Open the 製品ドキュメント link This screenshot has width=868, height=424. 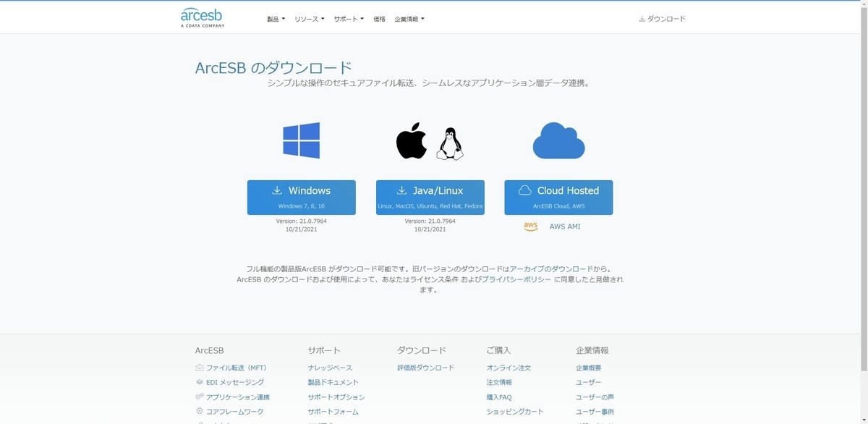[333, 382]
